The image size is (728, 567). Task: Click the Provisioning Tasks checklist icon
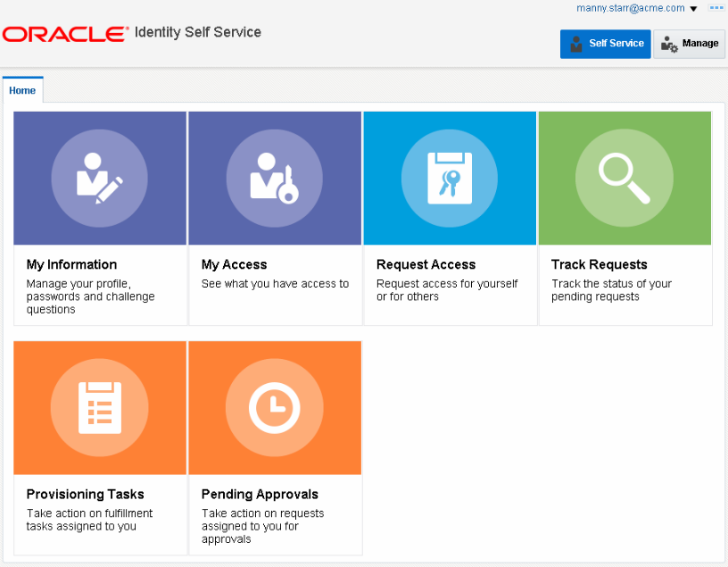click(x=100, y=408)
